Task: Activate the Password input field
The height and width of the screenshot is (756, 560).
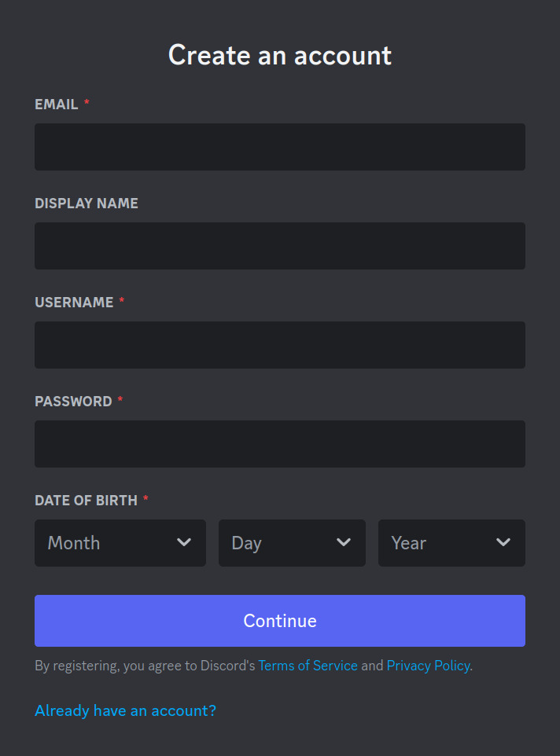Action: coord(280,443)
